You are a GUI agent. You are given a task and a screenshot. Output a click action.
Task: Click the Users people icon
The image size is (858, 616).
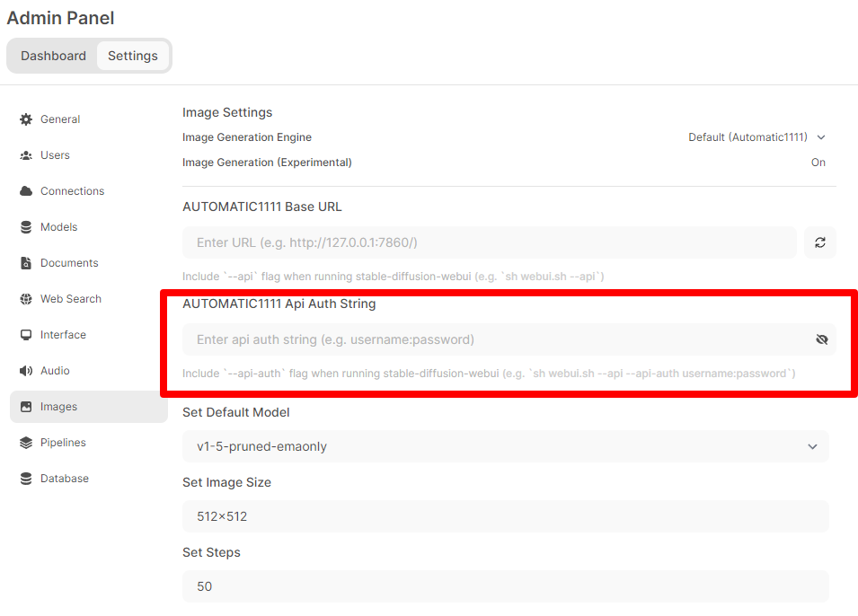26,155
